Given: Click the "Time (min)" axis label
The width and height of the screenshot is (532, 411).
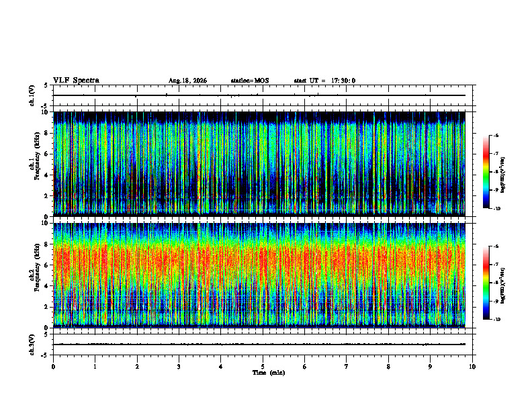Looking at the screenshot, I should point(269,373).
